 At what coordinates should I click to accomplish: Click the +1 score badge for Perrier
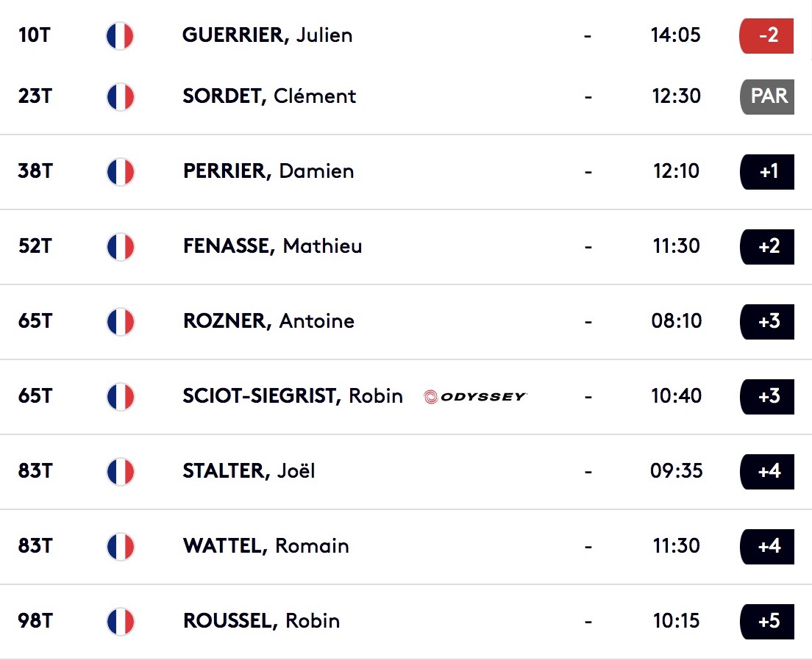pyautogui.click(x=767, y=172)
